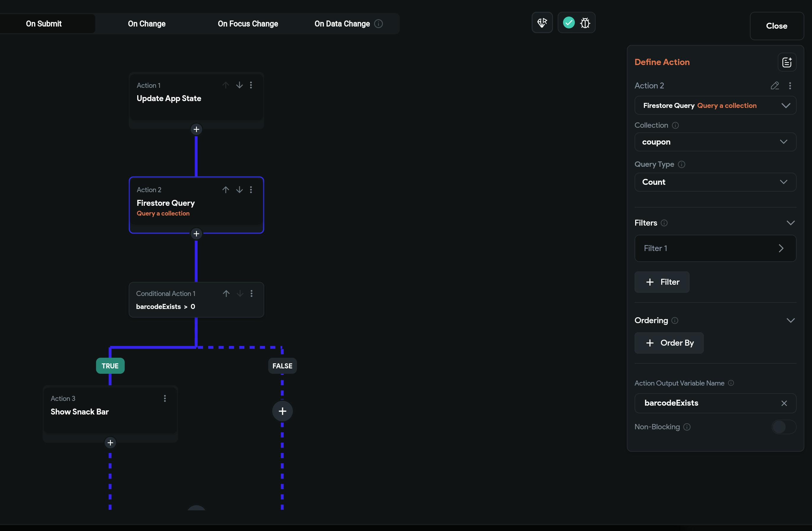Click the green checkmark status icon

point(568,23)
